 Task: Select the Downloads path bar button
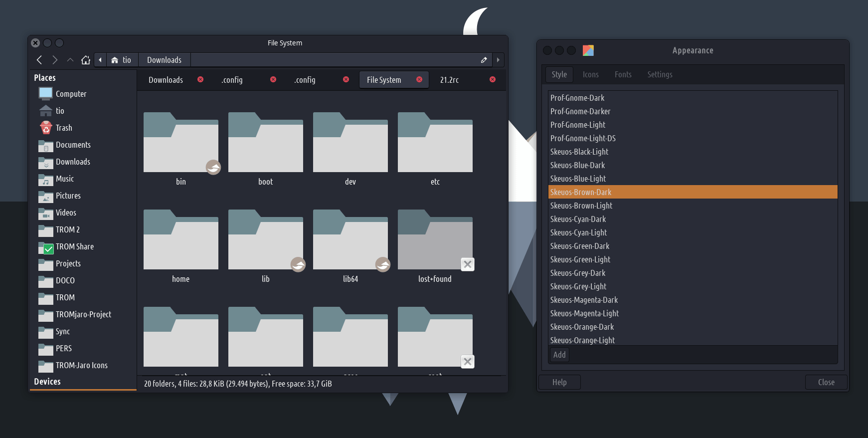tap(164, 60)
